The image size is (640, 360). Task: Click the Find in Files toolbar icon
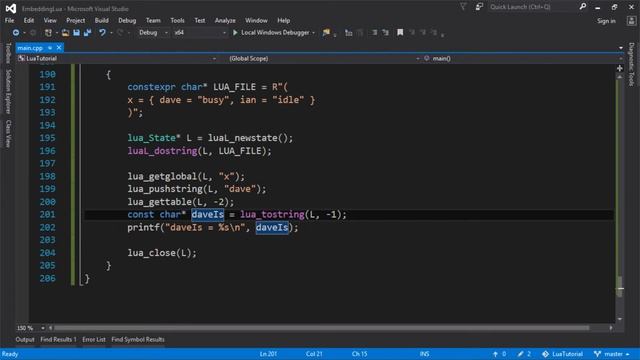point(326,33)
